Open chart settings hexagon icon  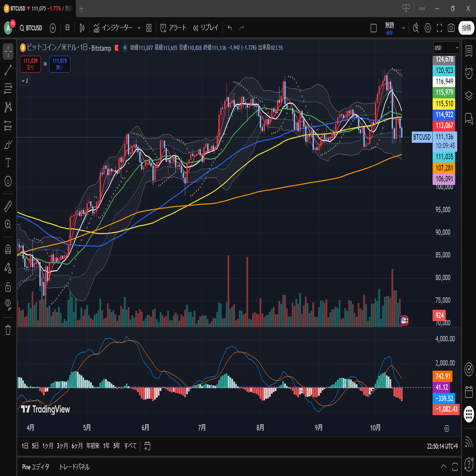pos(428,28)
